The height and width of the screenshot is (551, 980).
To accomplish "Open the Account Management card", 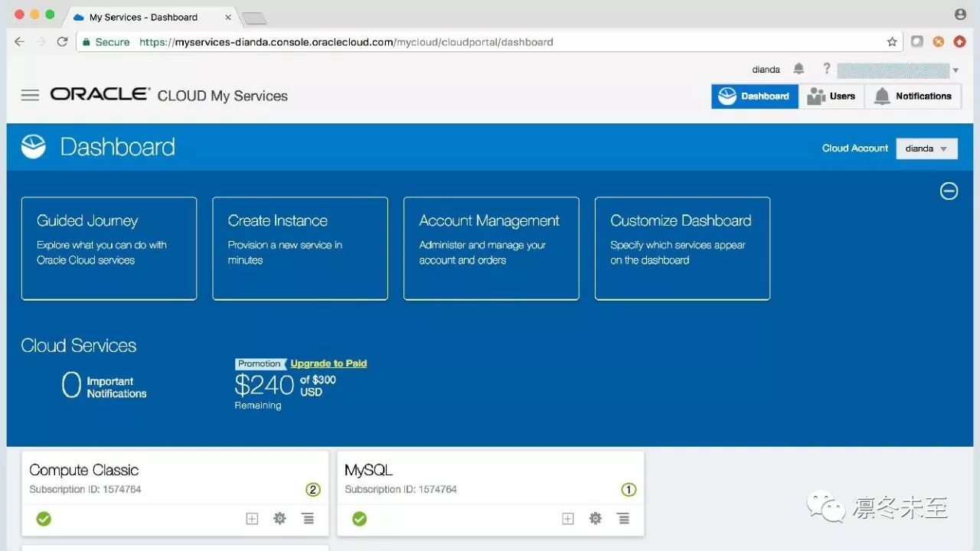I will (x=492, y=249).
